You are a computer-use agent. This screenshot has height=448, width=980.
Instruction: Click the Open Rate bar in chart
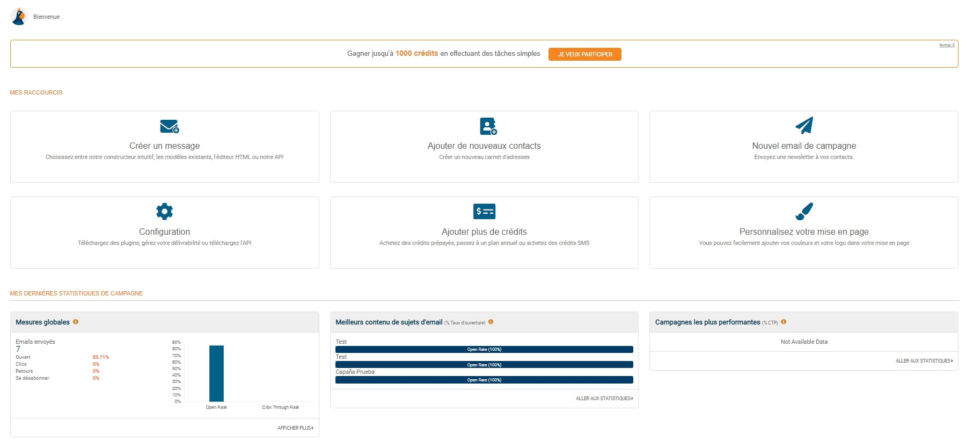216,373
